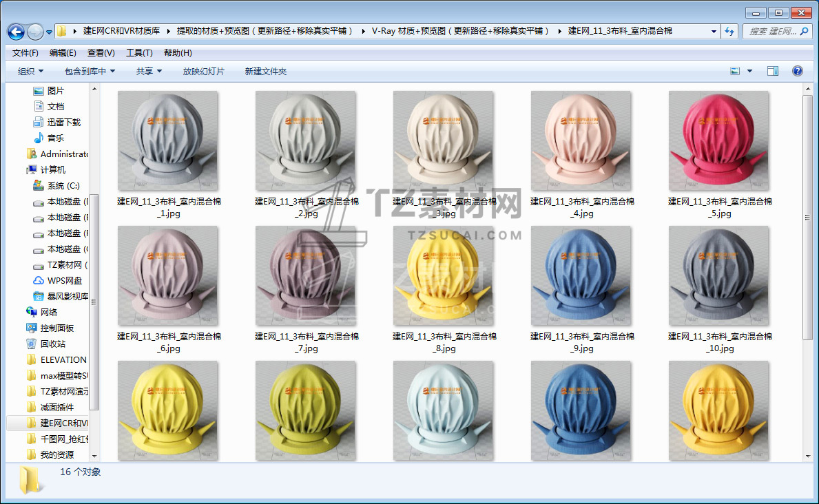Image resolution: width=819 pixels, height=504 pixels.
Task: Select dark gray thumbnail _10.jpg
Action: tap(718, 276)
